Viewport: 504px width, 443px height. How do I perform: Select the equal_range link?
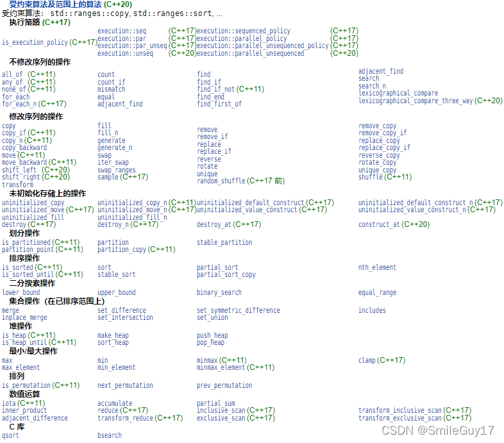point(377,292)
